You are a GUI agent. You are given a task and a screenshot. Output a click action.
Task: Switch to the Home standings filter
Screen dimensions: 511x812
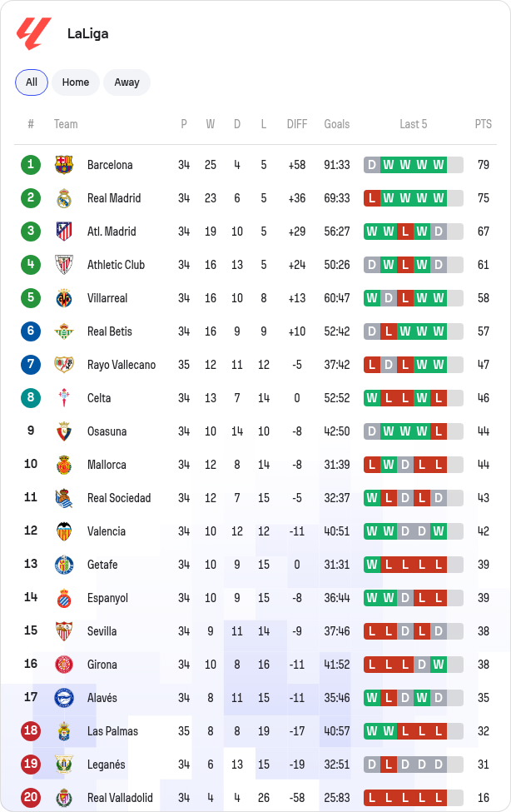pos(76,82)
